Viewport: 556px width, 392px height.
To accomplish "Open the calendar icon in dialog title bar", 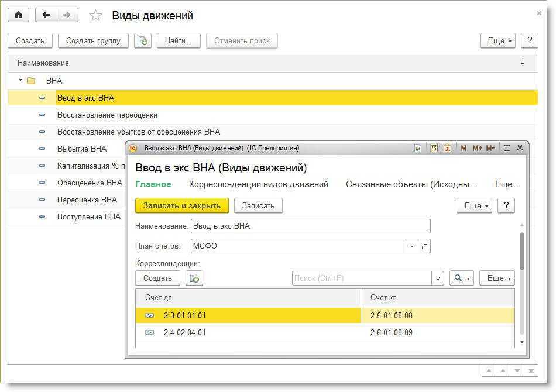I will click(x=448, y=148).
